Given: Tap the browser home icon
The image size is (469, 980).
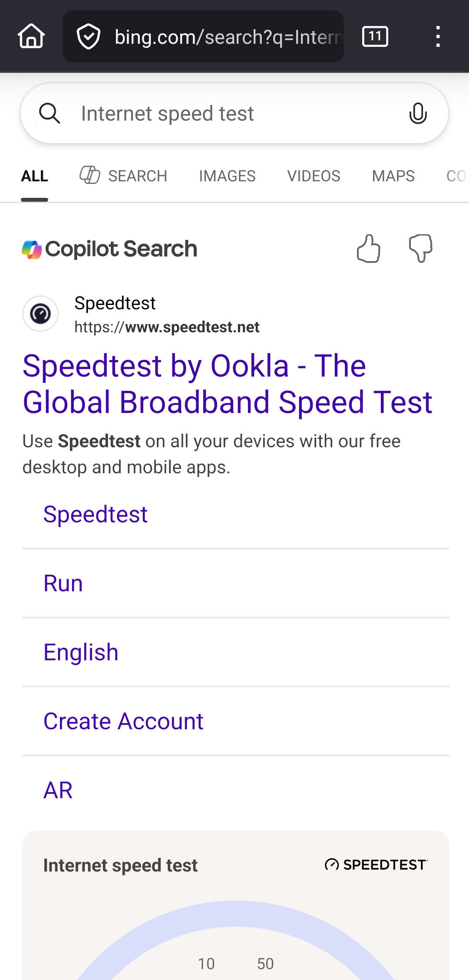Looking at the screenshot, I should (x=31, y=36).
